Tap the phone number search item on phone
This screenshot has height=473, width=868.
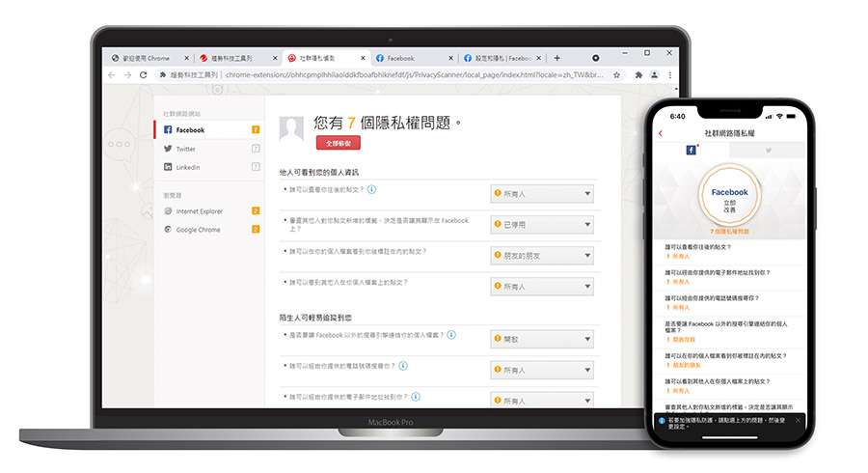pos(730,302)
